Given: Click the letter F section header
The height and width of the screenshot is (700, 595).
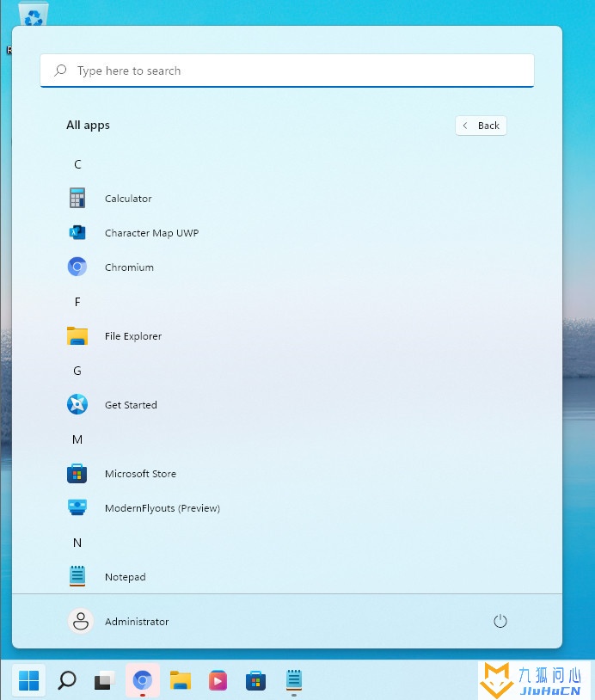Looking at the screenshot, I should 77,302.
